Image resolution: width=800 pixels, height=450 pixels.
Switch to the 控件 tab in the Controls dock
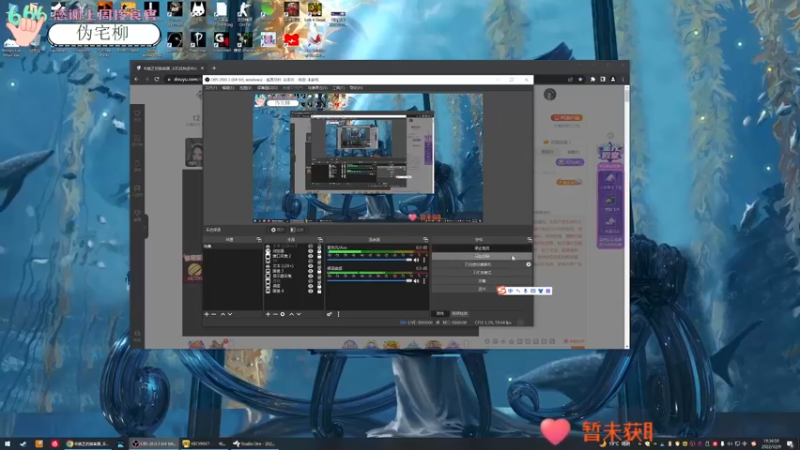click(x=440, y=314)
